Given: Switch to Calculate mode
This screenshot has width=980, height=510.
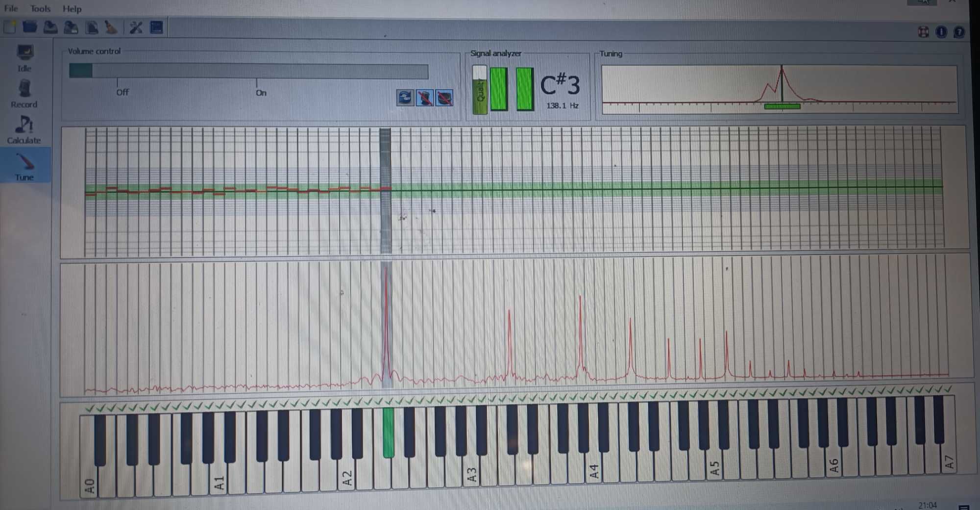Looking at the screenshot, I should click(24, 130).
